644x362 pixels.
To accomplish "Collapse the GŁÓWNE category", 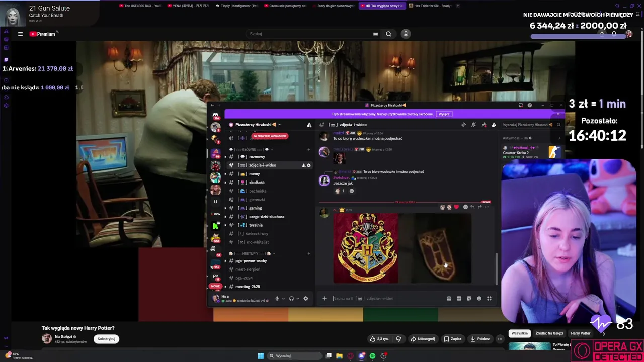I will [x=252, y=149].
